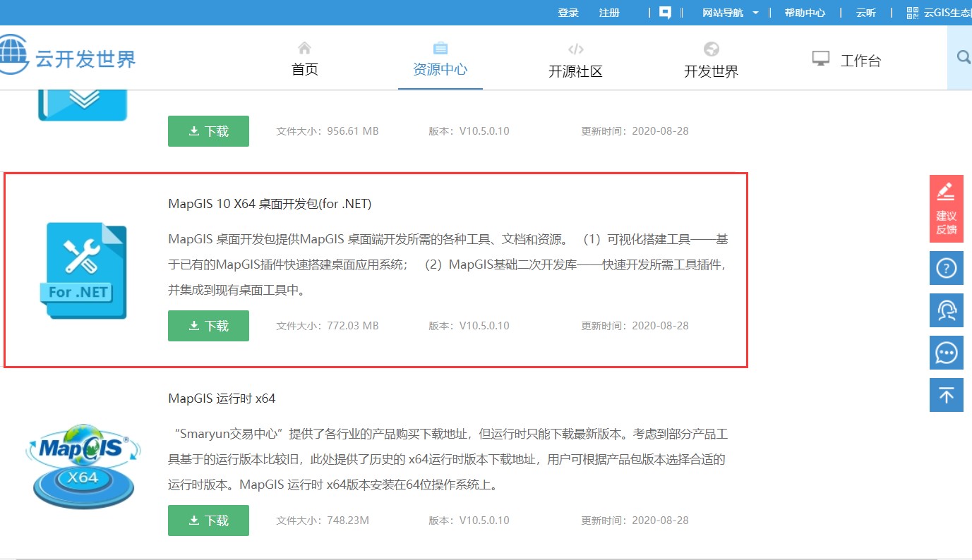972x560 pixels.
Task: Click the QR code icon for 云GIS生态圈
Action: coord(913,13)
